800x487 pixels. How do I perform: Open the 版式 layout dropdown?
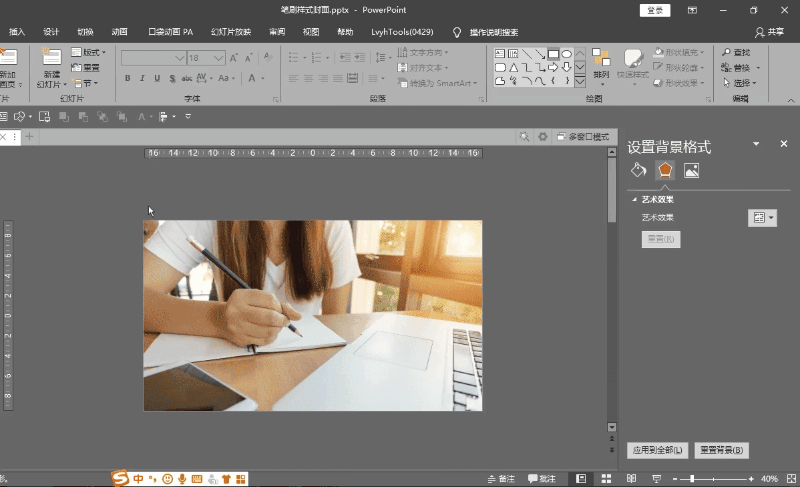click(x=89, y=52)
